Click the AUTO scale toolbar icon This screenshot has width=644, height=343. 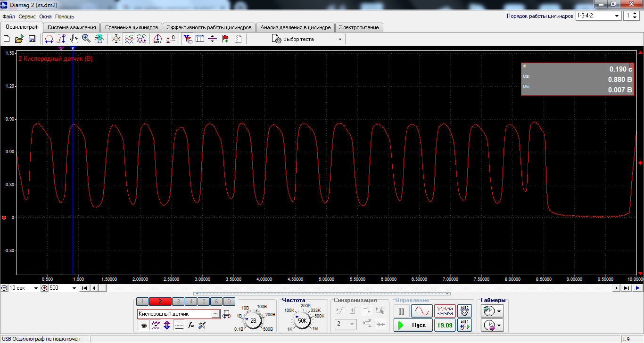pos(158,39)
